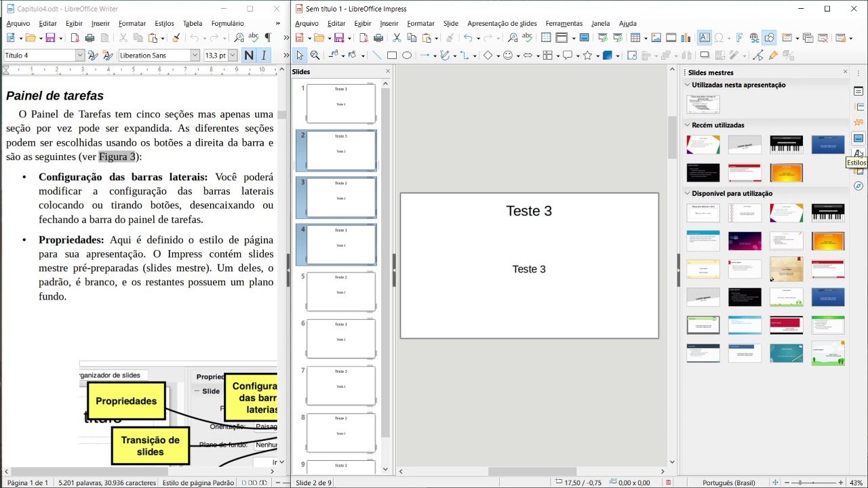Select the Zoom & Pan magnifier tool
The image size is (868, 488).
pyautogui.click(x=315, y=56)
